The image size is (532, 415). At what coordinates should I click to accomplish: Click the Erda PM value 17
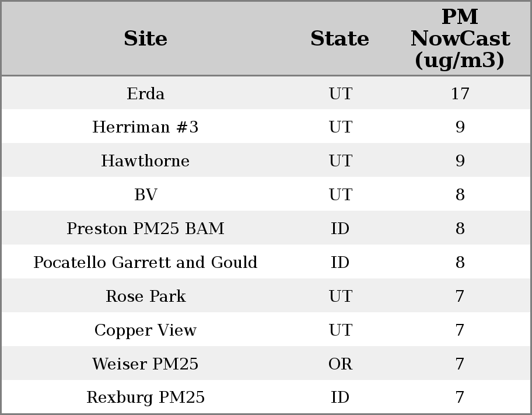tap(460, 93)
